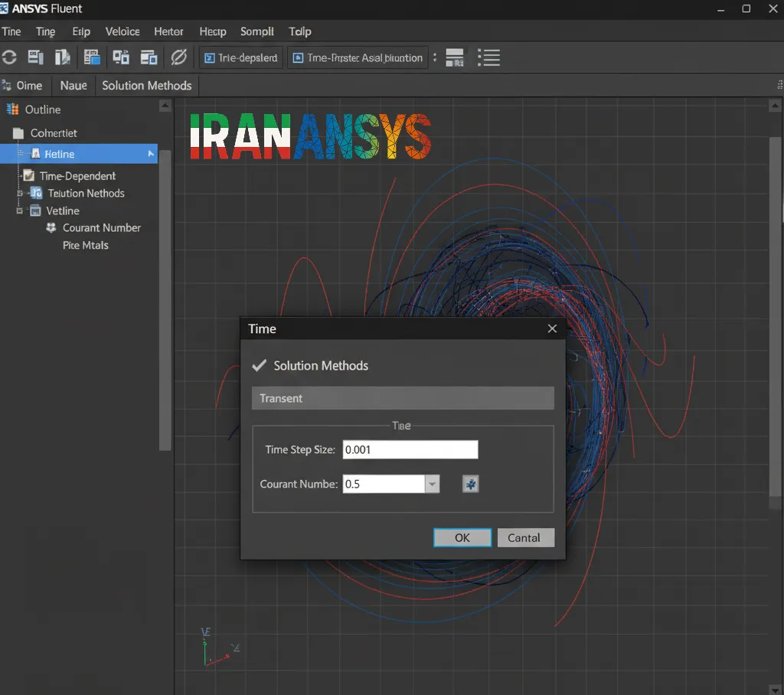Minimize the ANSYS Fluent window
Image resolution: width=784 pixels, height=695 pixels.
tap(720, 9)
